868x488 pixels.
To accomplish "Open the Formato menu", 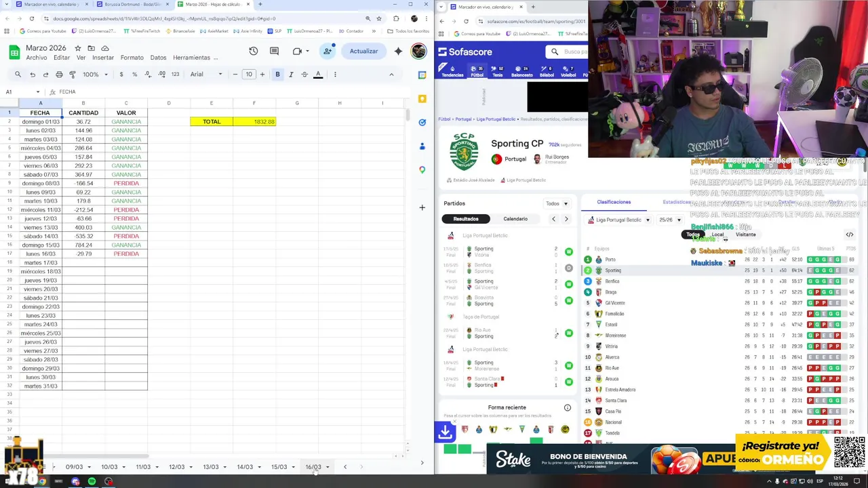I will [x=132, y=58].
